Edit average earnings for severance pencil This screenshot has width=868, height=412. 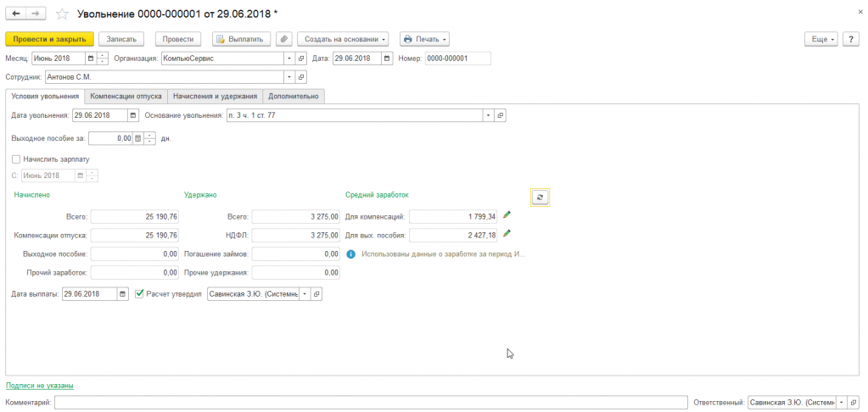coord(507,234)
